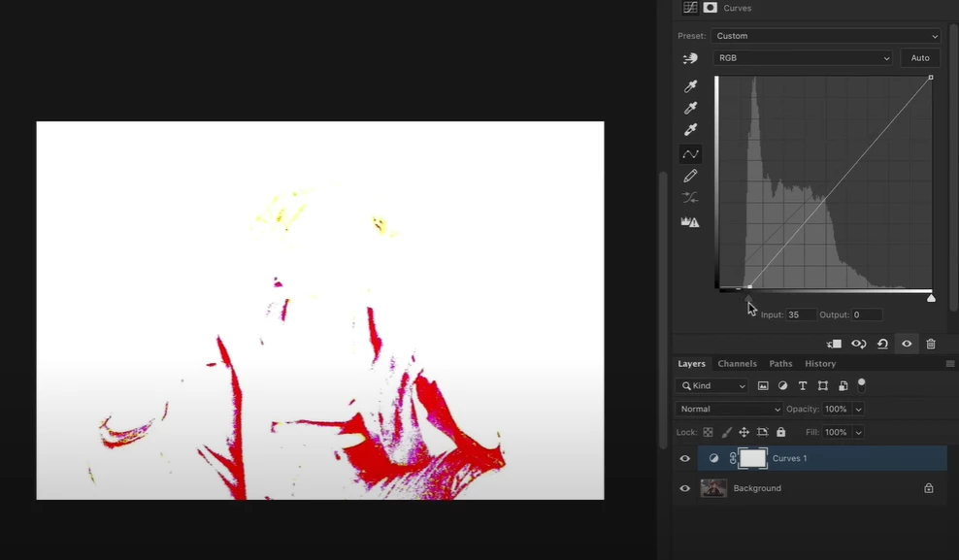
Task: Click the Opacity 100% field
Action: tap(836, 409)
